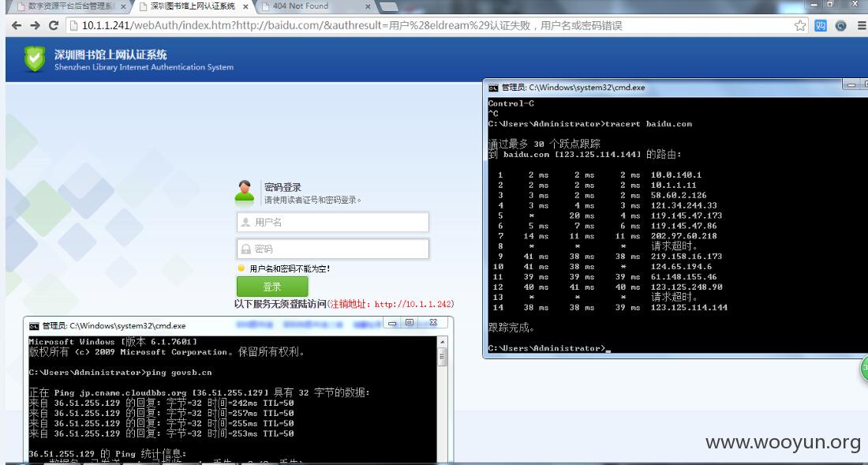
Task: Bookmark this page with the star icon
Action: (800, 25)
